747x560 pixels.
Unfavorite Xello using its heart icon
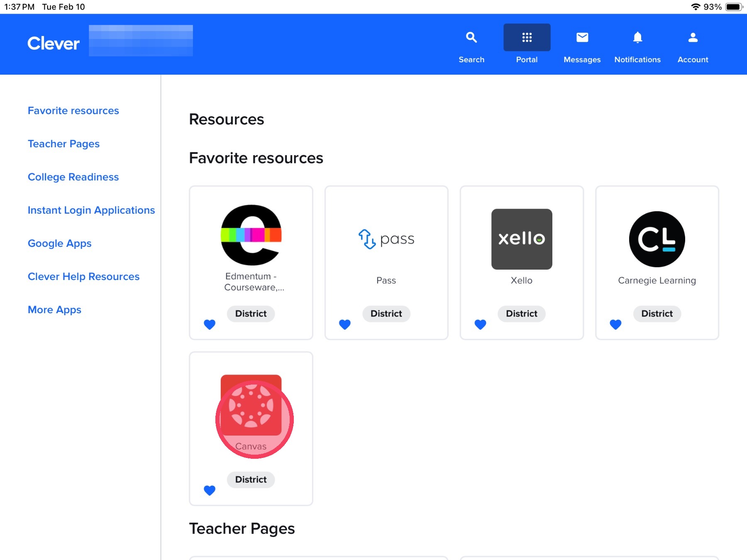[x=480, y=324]
